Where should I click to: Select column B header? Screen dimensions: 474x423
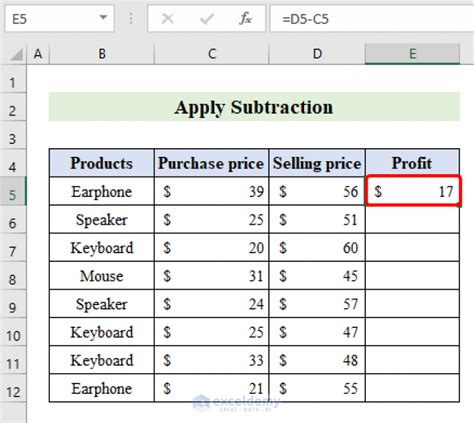102,54
